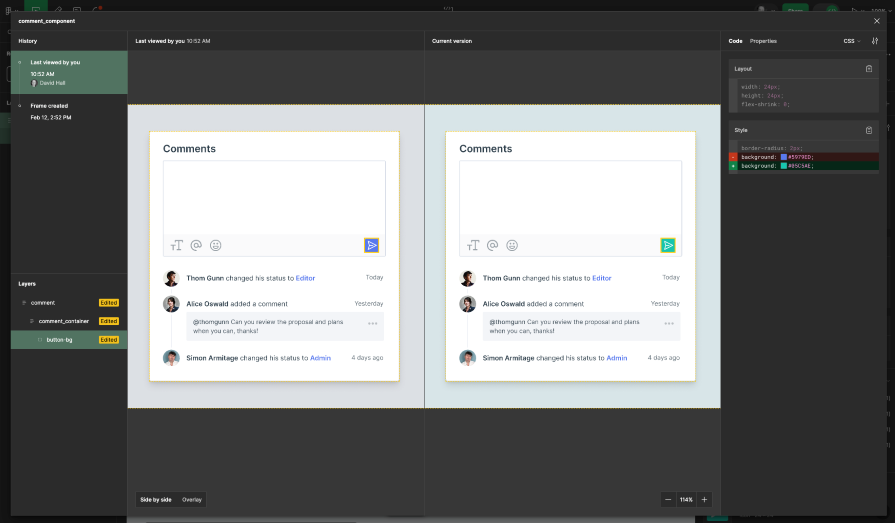Click the emoji icon in left comment box
Screen dimensions: 895x523
216,245
